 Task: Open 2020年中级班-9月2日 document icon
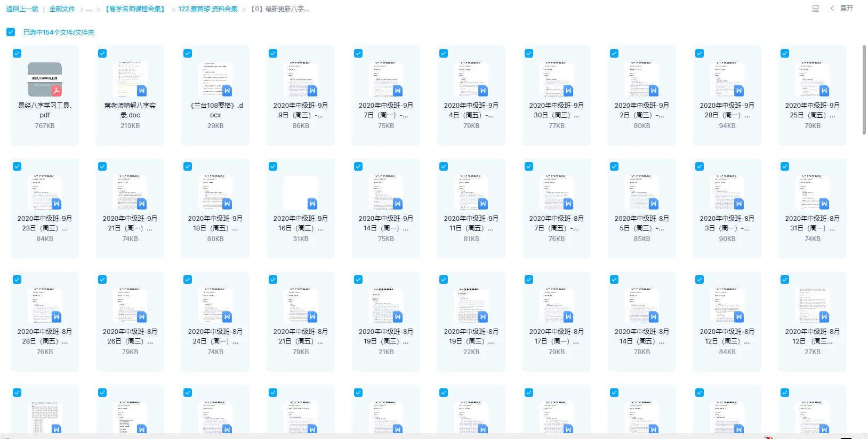click(x=642, y=79)
